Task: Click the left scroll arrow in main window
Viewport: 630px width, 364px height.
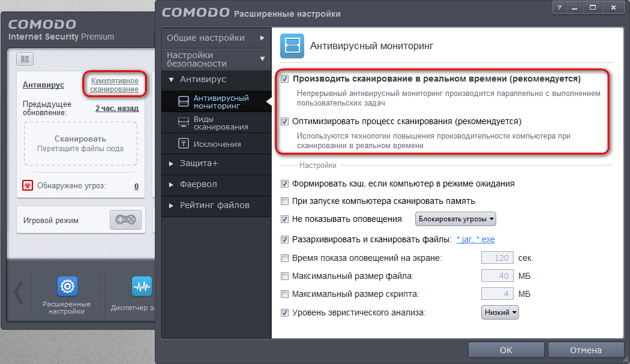Action: pos(19,292)
